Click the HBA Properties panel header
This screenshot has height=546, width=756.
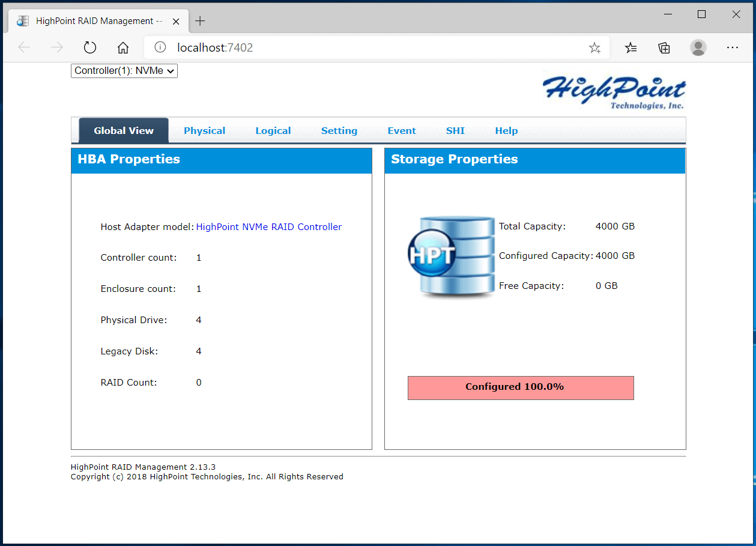pyautogui.click(x=222, y=161)
